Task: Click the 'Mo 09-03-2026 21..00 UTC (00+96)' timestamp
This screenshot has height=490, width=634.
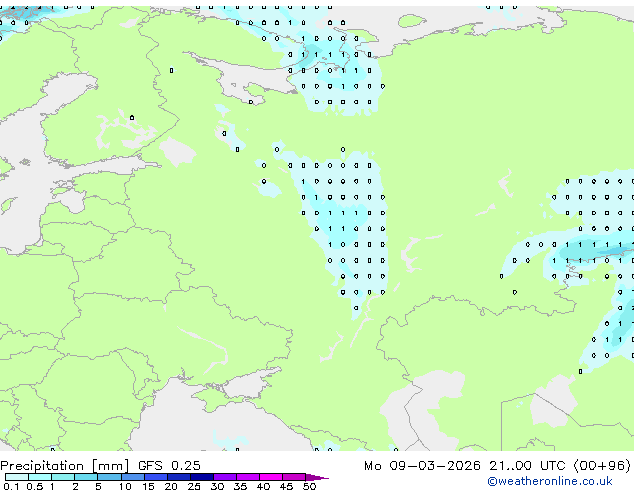Action: click(x=497, y=466)
